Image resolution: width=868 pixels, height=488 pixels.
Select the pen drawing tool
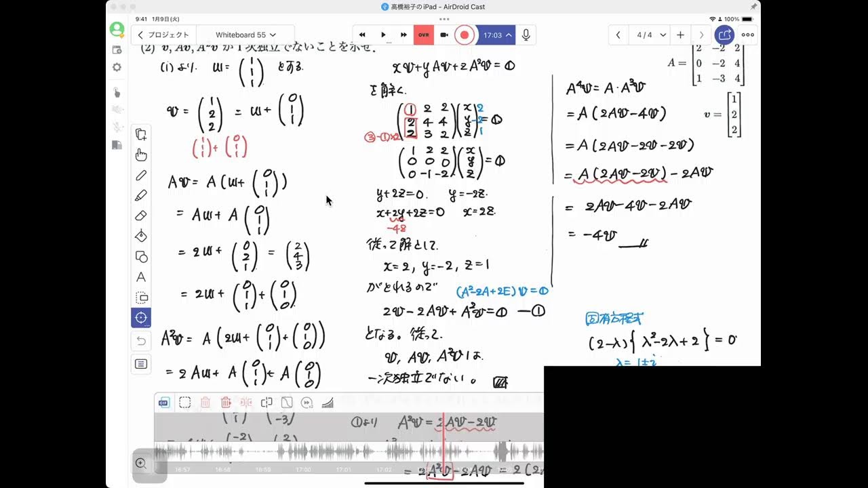pyautogui.click(x=141, y=176)
